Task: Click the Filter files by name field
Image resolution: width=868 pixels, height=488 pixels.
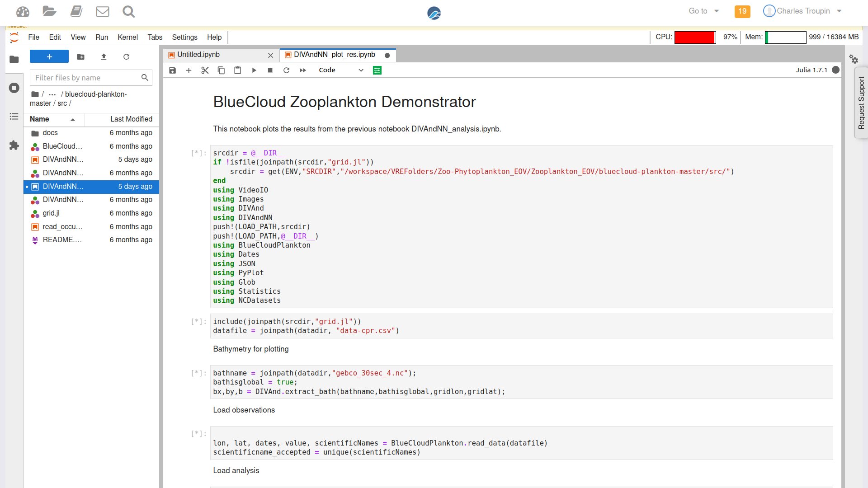Action: point(91,78)
